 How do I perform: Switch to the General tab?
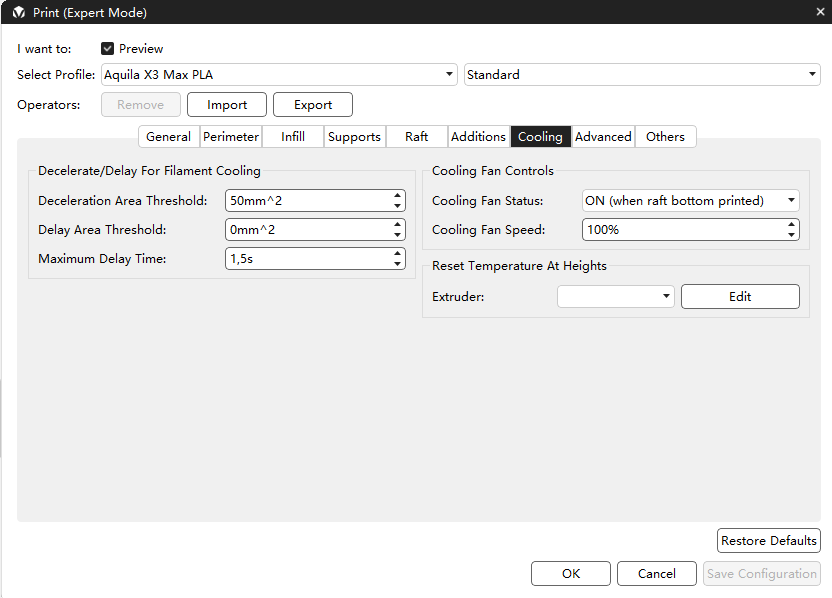point(168,137)
